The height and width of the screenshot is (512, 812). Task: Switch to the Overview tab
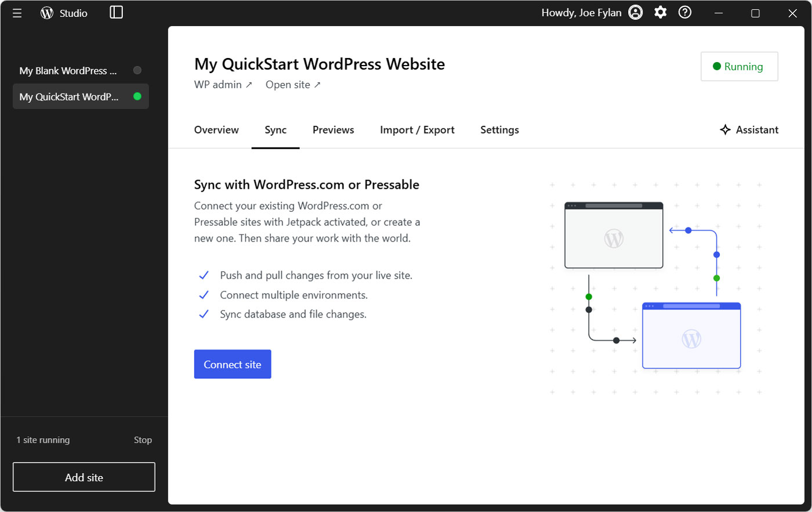216,129
